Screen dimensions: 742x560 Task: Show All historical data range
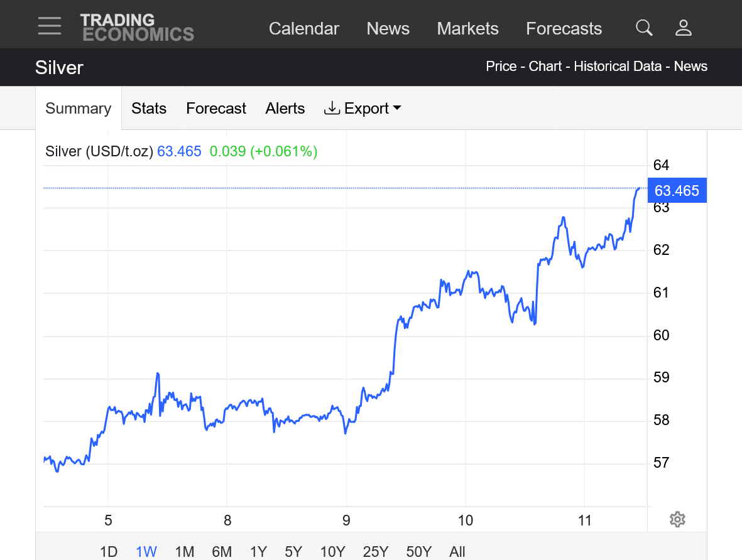457,552
